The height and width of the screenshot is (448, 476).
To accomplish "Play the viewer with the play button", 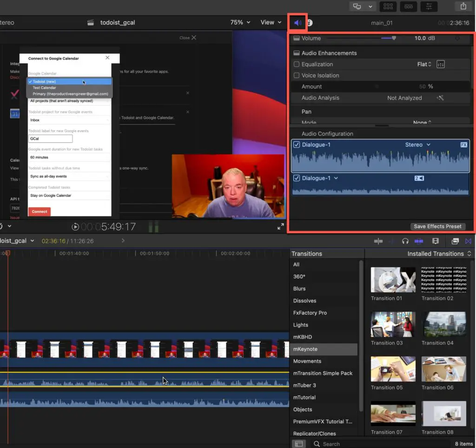I will pyautogui.click(x=75, y=227).
